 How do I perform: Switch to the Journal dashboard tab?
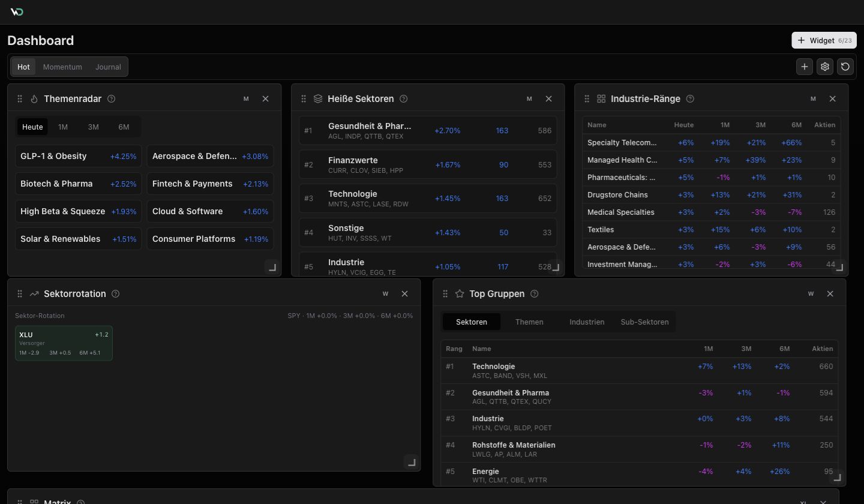coord(108,67)
